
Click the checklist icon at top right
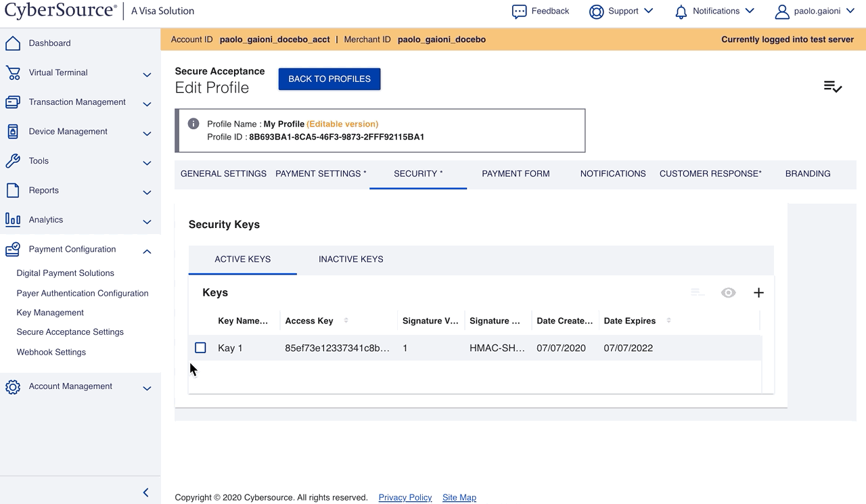pyautogui.click(x=832, y=87)
